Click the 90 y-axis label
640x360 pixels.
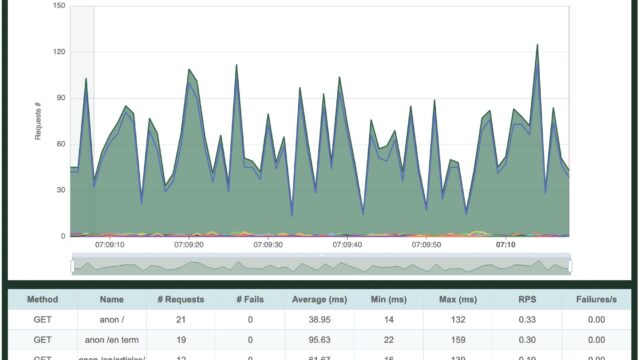(x=61, y=98)
